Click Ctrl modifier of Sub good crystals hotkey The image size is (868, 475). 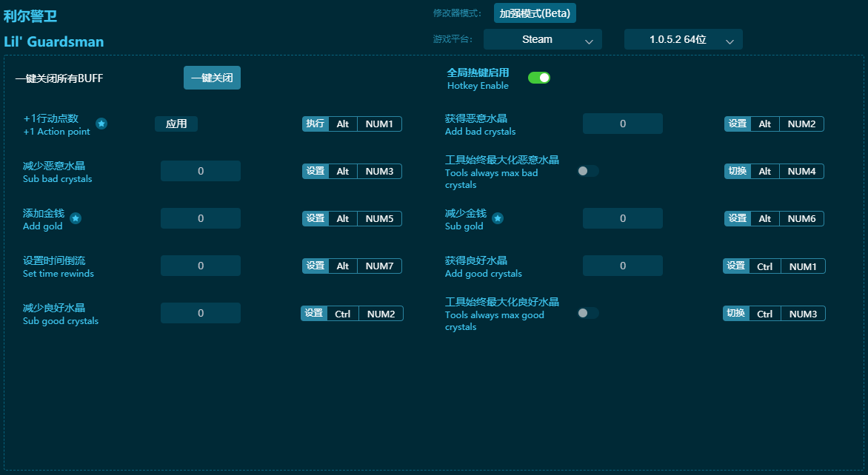[343, 314]
